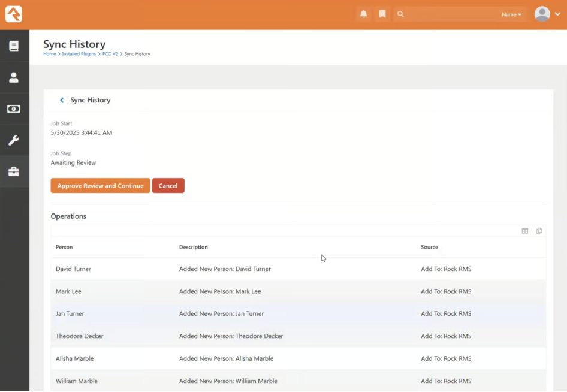Viewport: 567px width, 392px height.
Task: Open the People sidebar icon
Action: click(x=14, y=77)
